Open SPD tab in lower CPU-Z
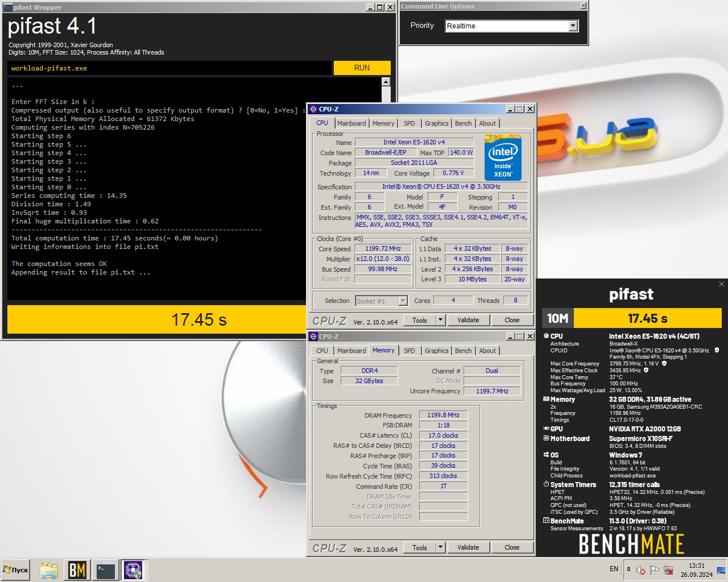 [409, 351]
